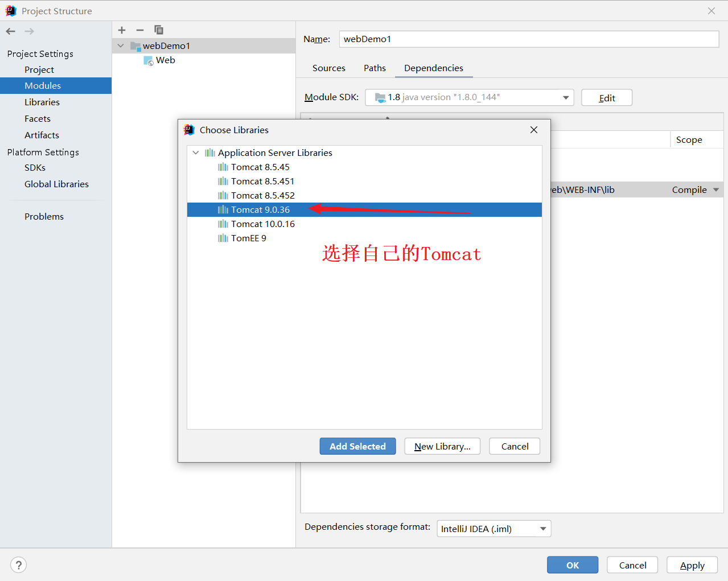This screenshot has width=728, height=581.
Task: Click the webDemo1 module folder icon
Action: point(135,46)
